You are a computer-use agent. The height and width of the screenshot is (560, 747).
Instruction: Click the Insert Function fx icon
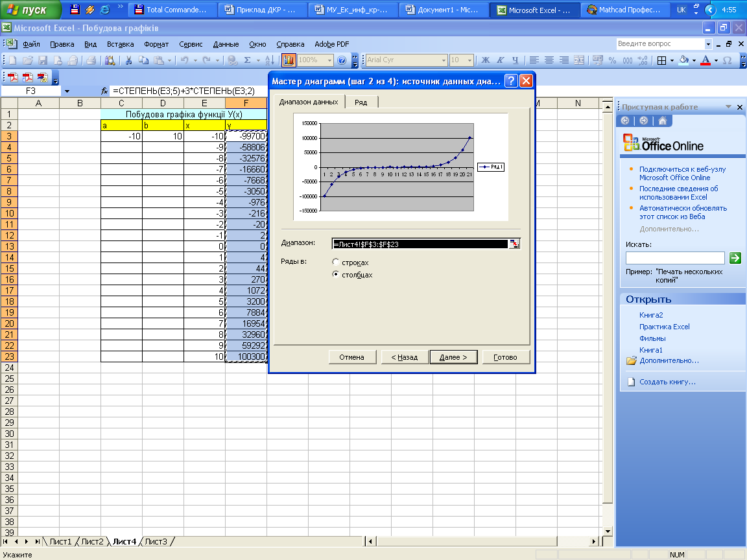pos(104,91)
